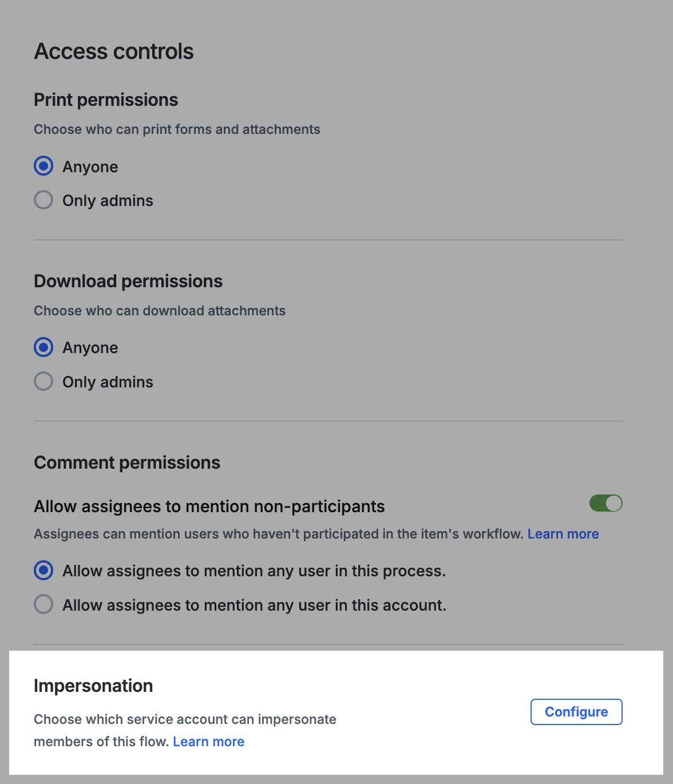The width and height of the screenshot is (673, 784).
Task: Open Learn more link under Impersonation
Action: tap(208, 742)
